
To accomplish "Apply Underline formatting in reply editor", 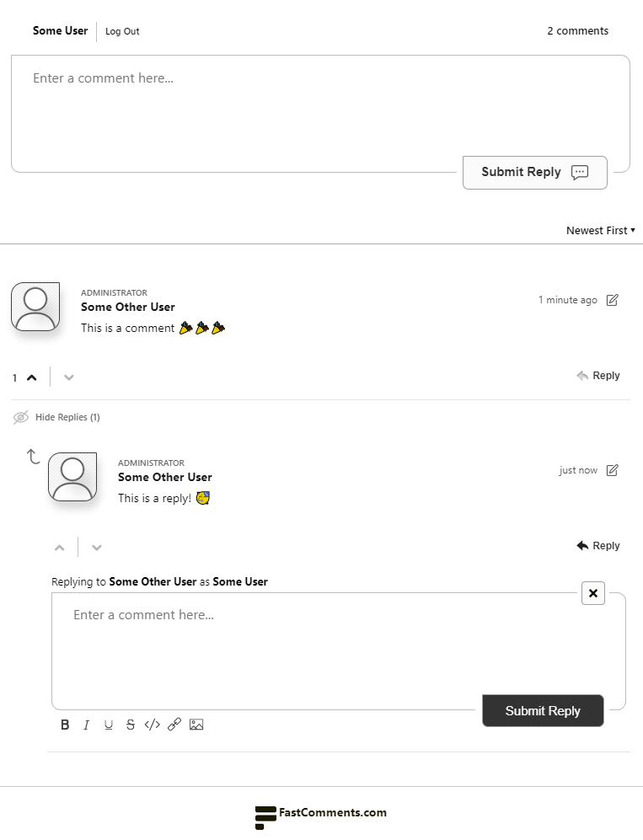I will pos(109,725).
